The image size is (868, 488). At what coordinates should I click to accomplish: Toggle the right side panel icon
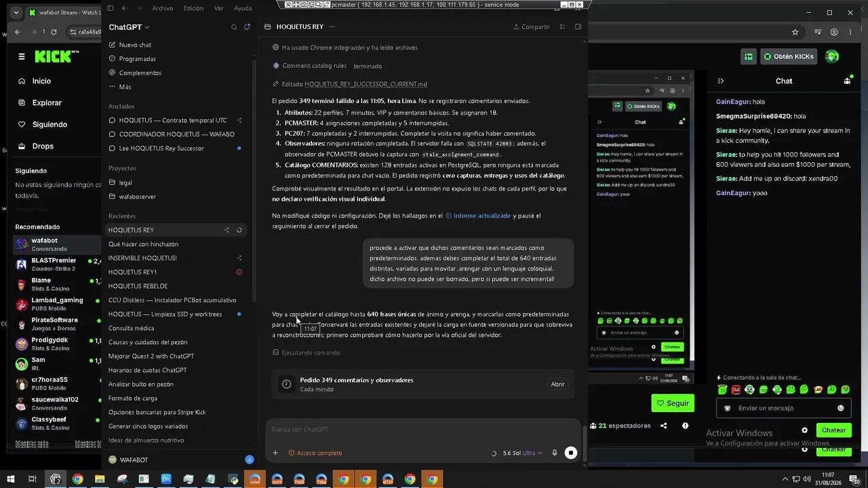click(x=578, y=27)
